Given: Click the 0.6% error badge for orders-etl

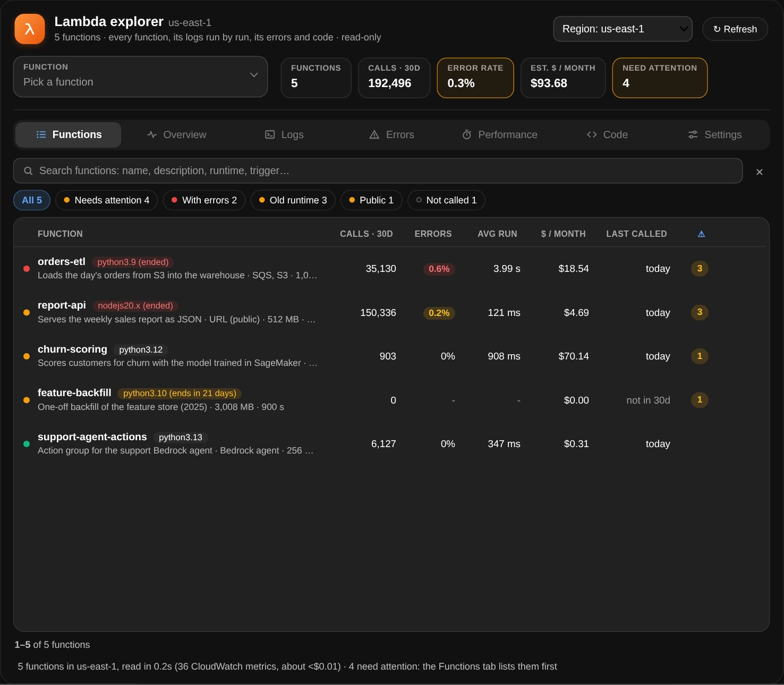Looking at the screenshot, I should point(439,269).
